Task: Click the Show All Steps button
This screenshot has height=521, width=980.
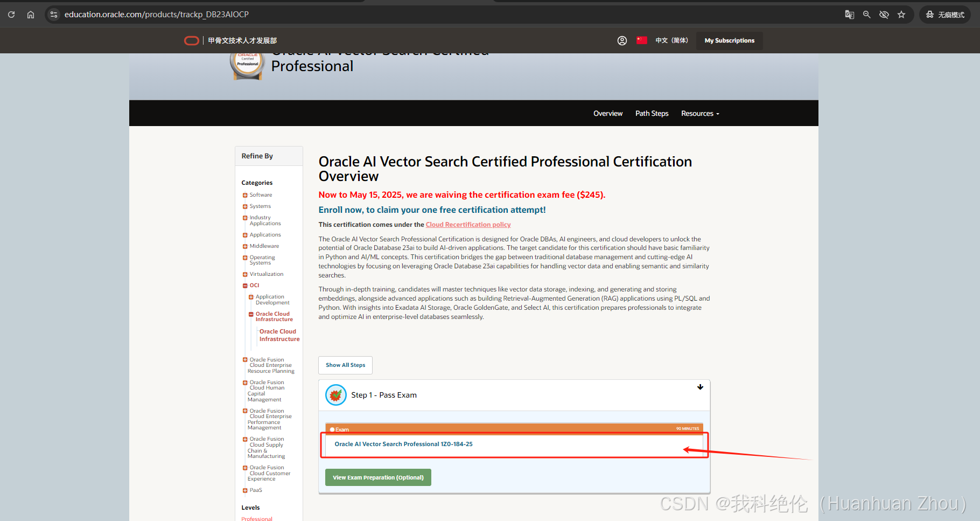Action: click(345, 365)
